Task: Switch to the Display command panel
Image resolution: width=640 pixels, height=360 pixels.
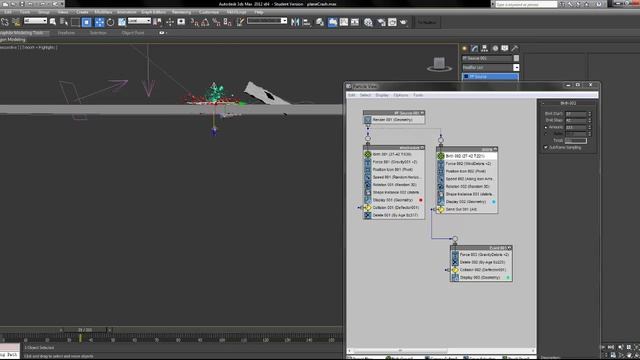Action: click(505, 49)
